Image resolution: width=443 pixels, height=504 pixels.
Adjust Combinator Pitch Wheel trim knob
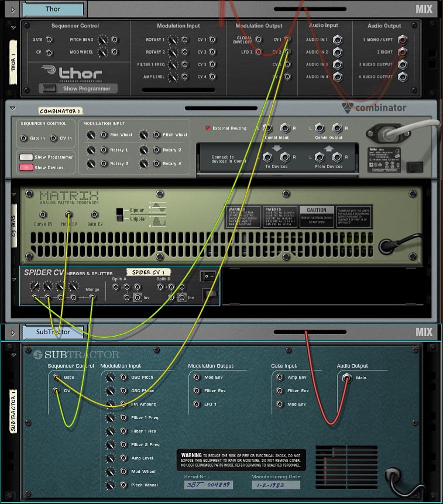pos(144,135)
